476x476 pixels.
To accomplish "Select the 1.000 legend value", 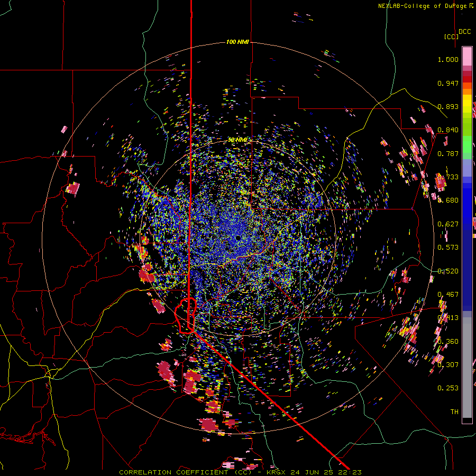I will [x=448, y=59].
